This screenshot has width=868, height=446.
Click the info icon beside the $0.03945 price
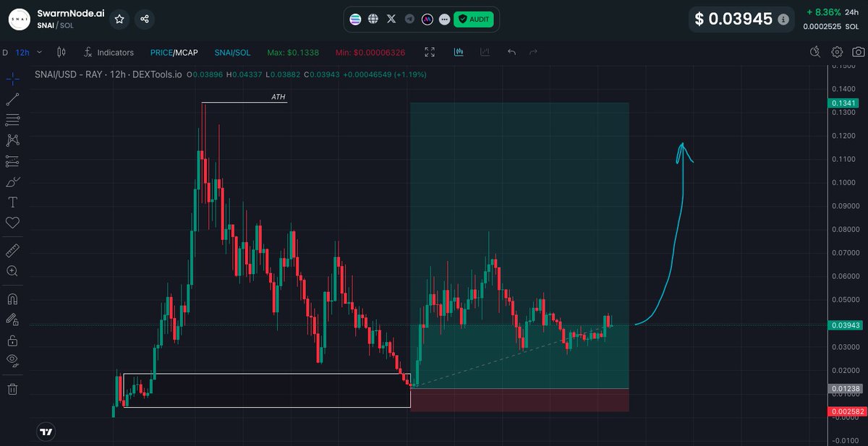point(783,20)
